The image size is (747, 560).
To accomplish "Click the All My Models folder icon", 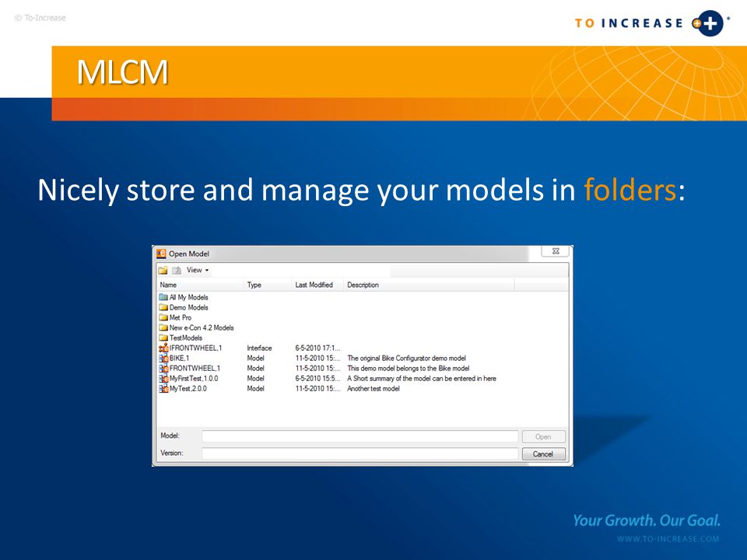I will pos(163,297).
